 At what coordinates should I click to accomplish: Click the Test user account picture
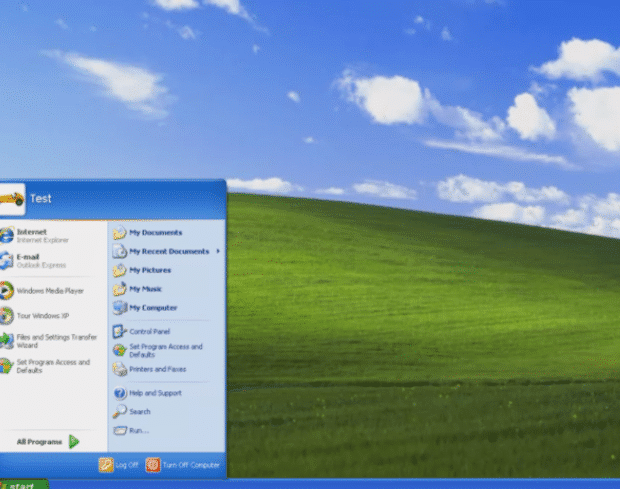tap(10, 197)
